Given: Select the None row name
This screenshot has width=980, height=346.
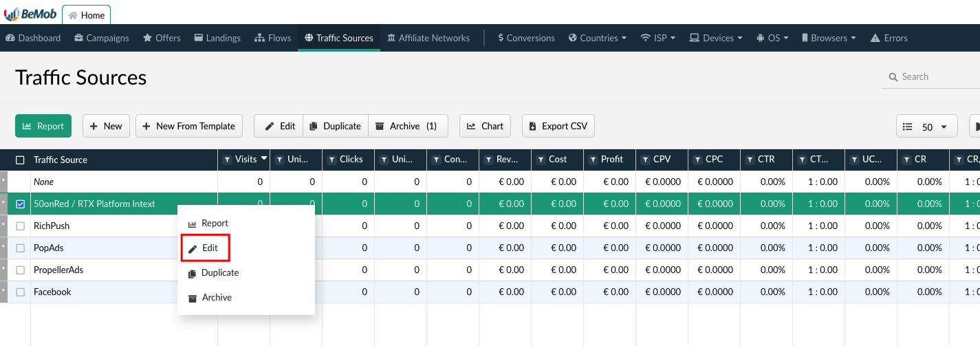Looking at the screenshot, I should [43, 182].
